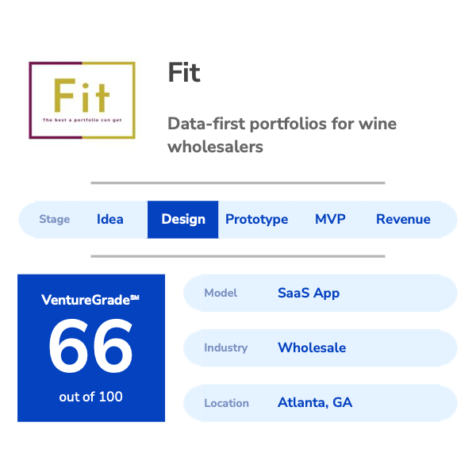Open the Atlanta, GA location value

pos(315,402)
